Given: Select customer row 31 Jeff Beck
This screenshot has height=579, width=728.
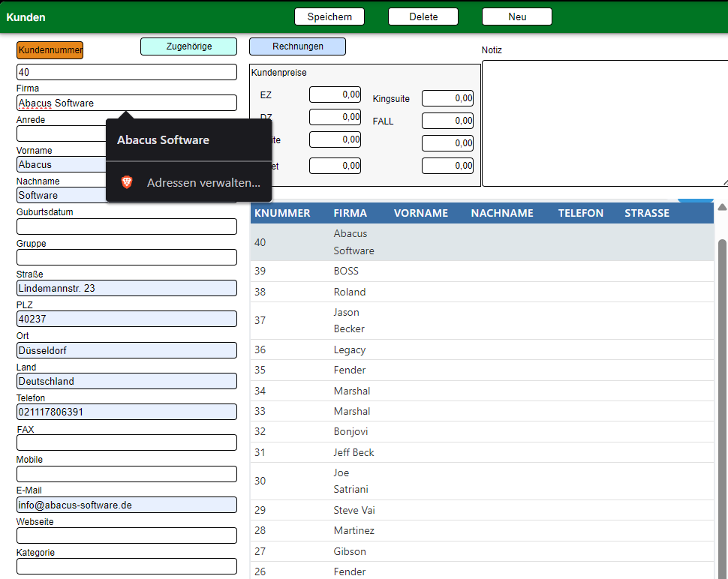Looking at the screenshot, I should click(x=482, y=452).
